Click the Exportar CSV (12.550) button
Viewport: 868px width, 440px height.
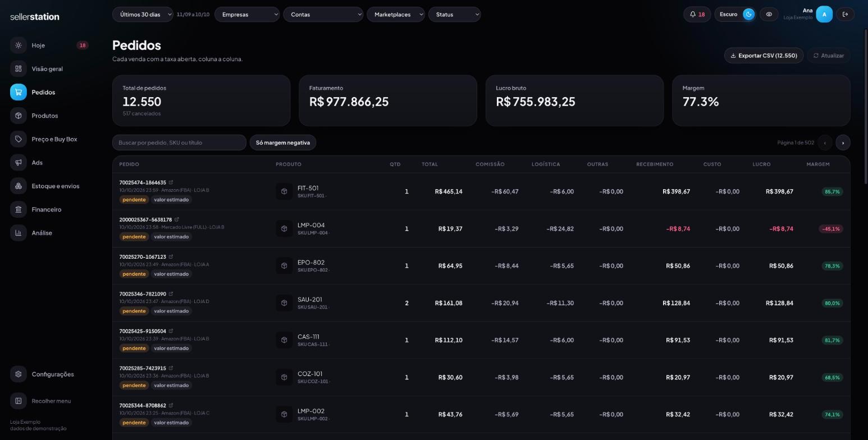(764, 56)
